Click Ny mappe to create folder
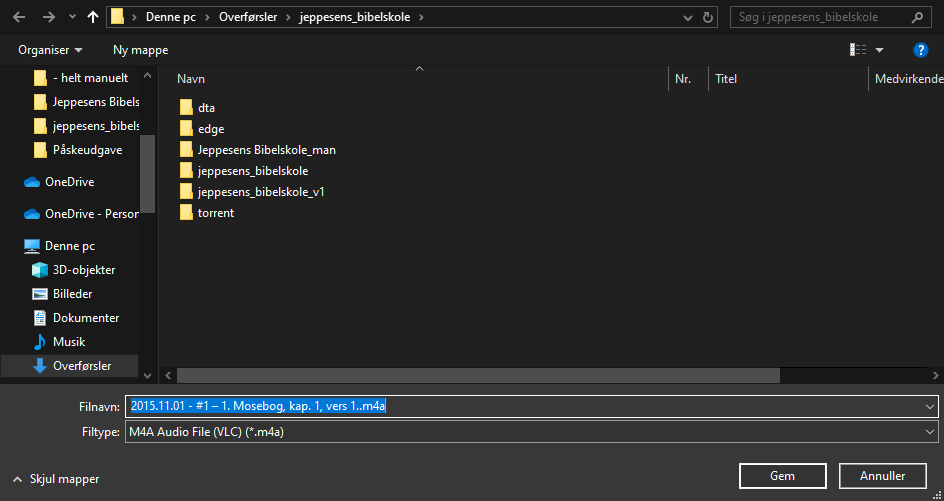 pos(140,50)
